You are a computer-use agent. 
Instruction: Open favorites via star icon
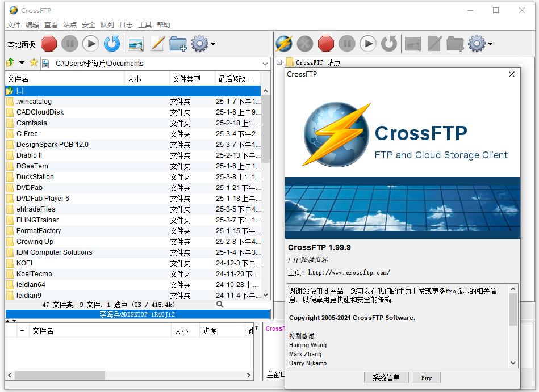pos(33,64)
